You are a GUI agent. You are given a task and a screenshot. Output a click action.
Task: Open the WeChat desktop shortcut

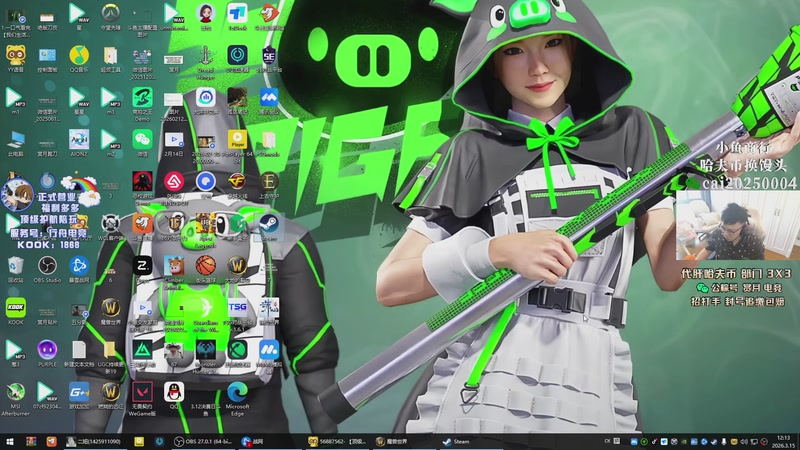click(142, 143)
